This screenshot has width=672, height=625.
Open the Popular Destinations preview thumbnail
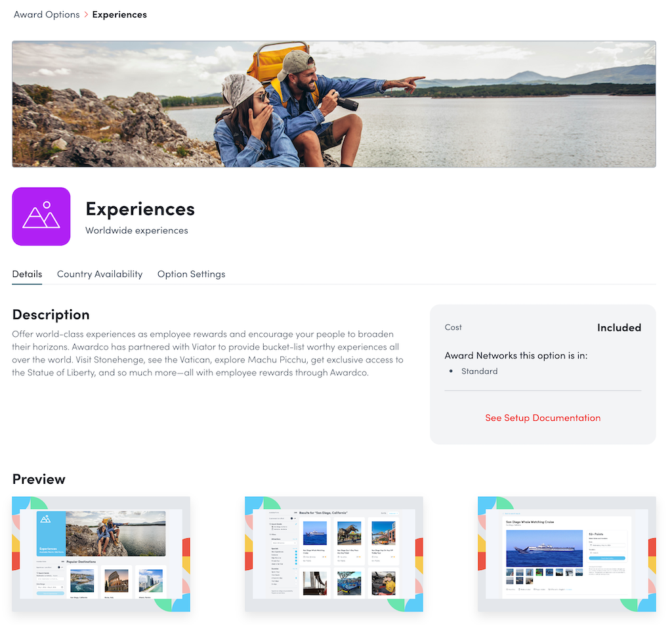pos(101,554)
